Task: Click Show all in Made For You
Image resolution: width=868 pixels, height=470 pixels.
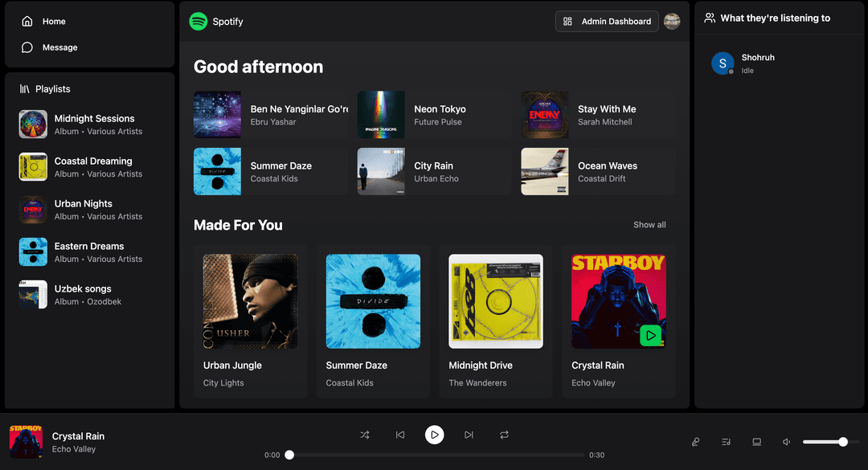Action: [x=649, y=225]
